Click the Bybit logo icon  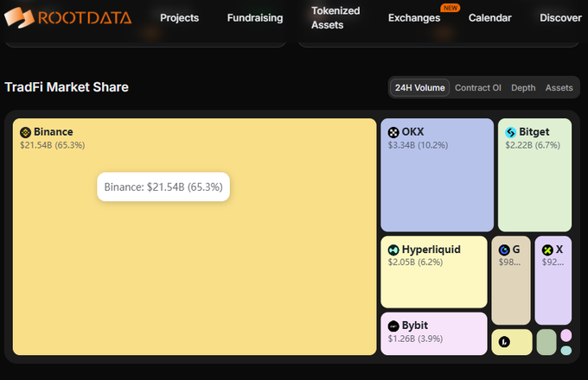(x=393, y=326)
